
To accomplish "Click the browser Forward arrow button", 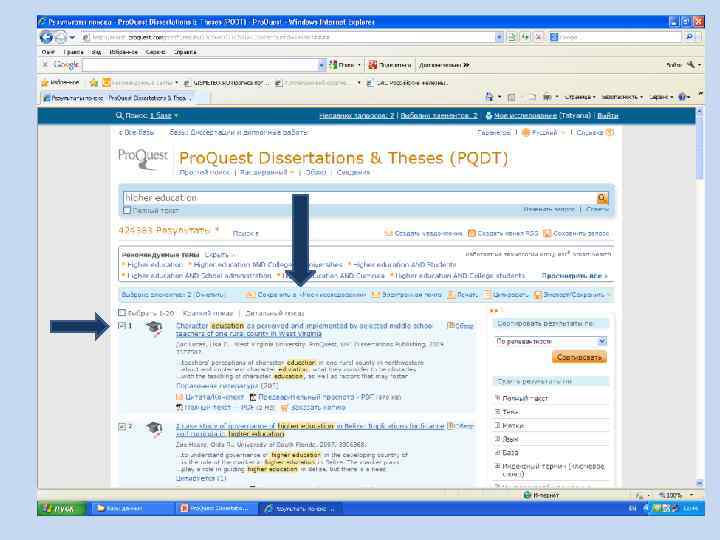I will pyautogui.click(x=61, y=37).
